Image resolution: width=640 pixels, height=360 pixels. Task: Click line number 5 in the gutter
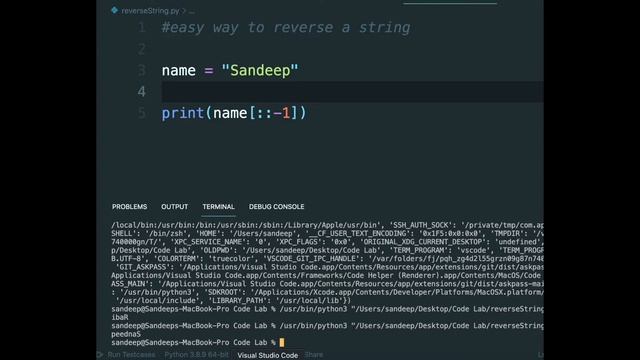pyautogui.click(x=142, y=113)
